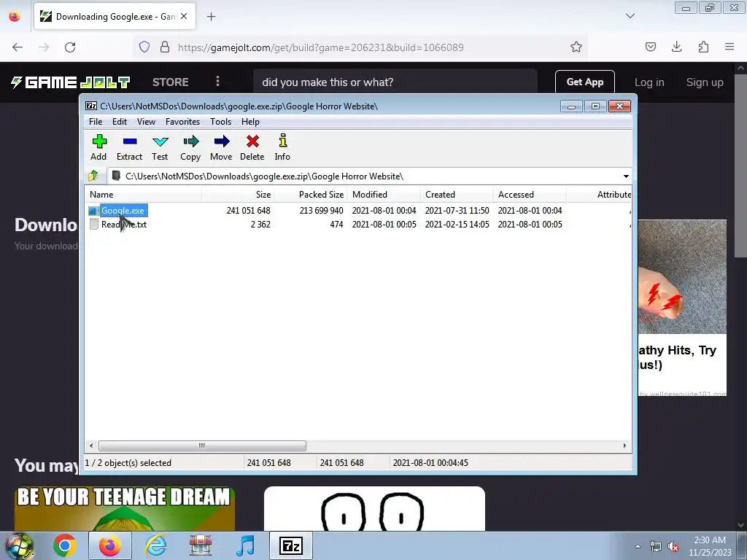The height and width of the screenshot is (560, 747).
Task: Launch Chrome from the taskbar
Action: pos(65,545)
